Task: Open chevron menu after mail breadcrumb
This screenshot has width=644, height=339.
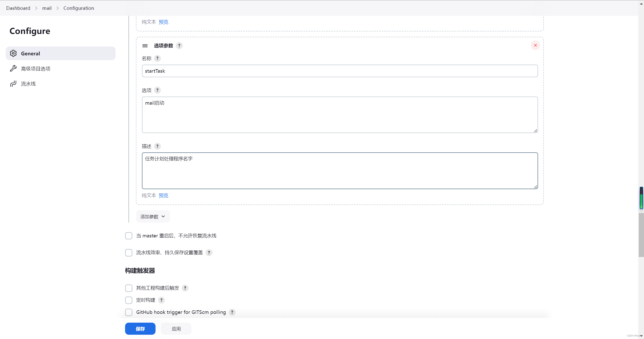Action: [x=58, y=8]
